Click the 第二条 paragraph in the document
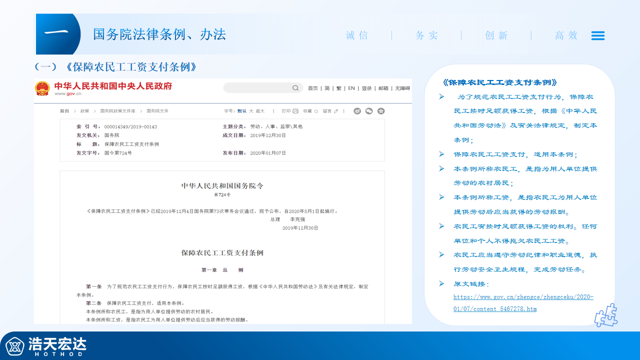640x360 pixels. pyautogui.click(x=135, y=303)
